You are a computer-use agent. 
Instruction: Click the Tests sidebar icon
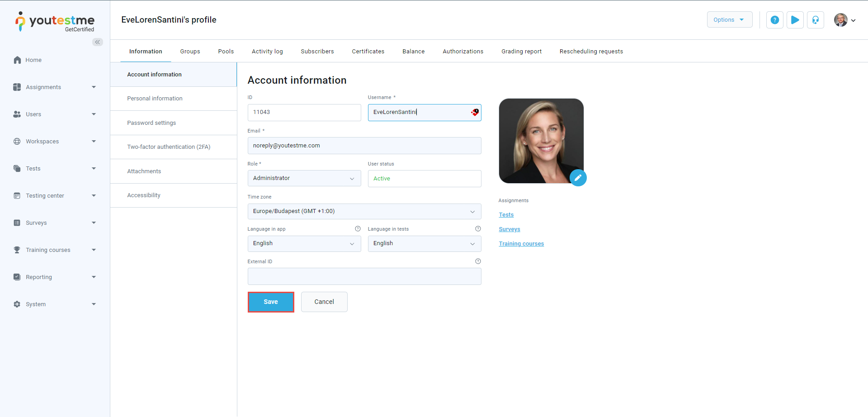(x=17, y=168)
